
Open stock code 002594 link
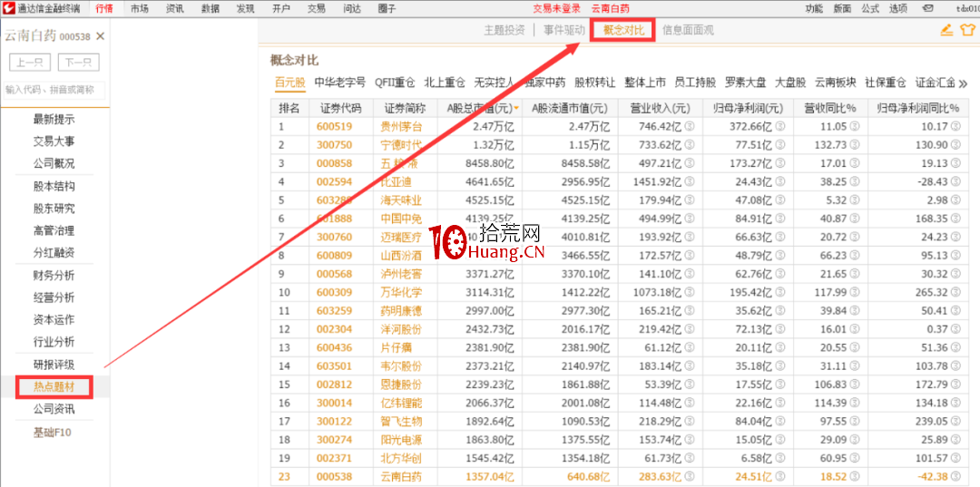coord(334,181)
